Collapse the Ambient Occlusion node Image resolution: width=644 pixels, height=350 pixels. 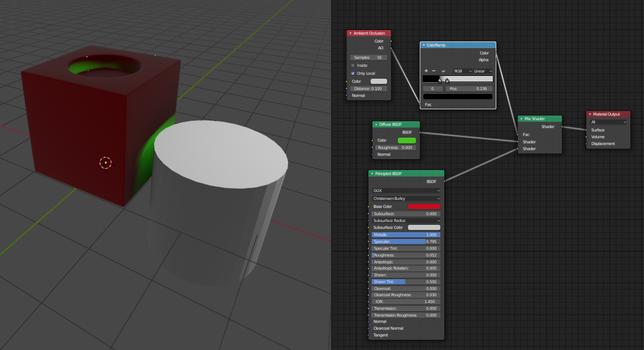(x=350, y=33)
